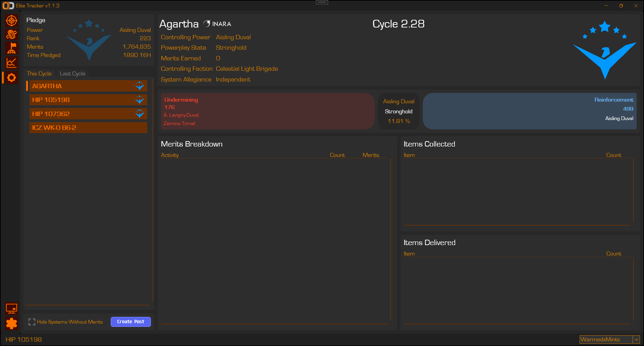Click the title bar drag handle at top center

(x=322, y=2)
